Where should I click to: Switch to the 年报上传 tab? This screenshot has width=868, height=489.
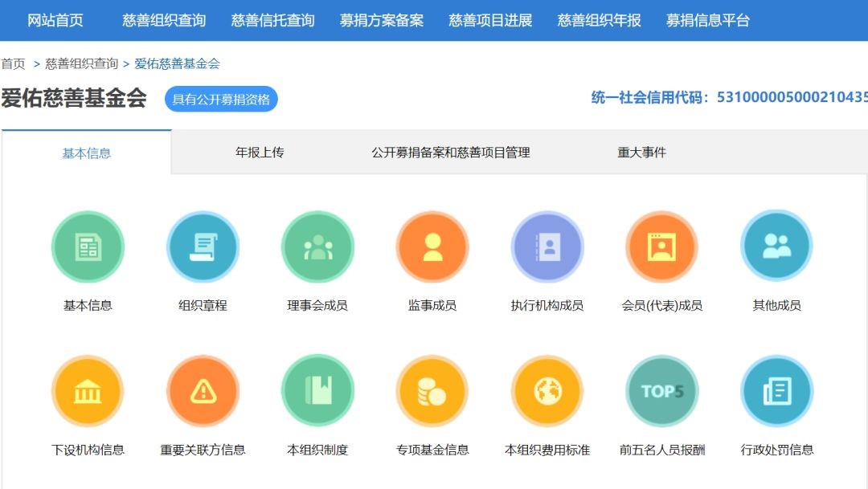pos(259,152)
